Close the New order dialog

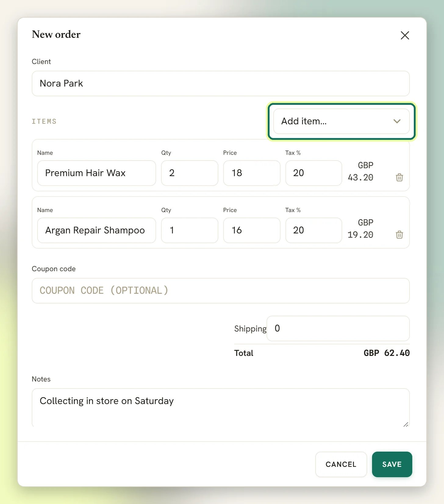[405, 35]
